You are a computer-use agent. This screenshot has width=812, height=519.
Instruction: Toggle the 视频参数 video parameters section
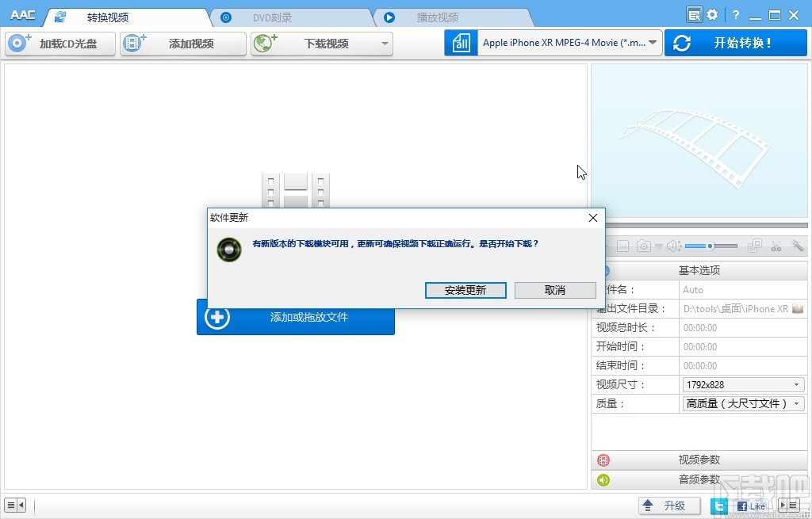[x=699, y=460]
